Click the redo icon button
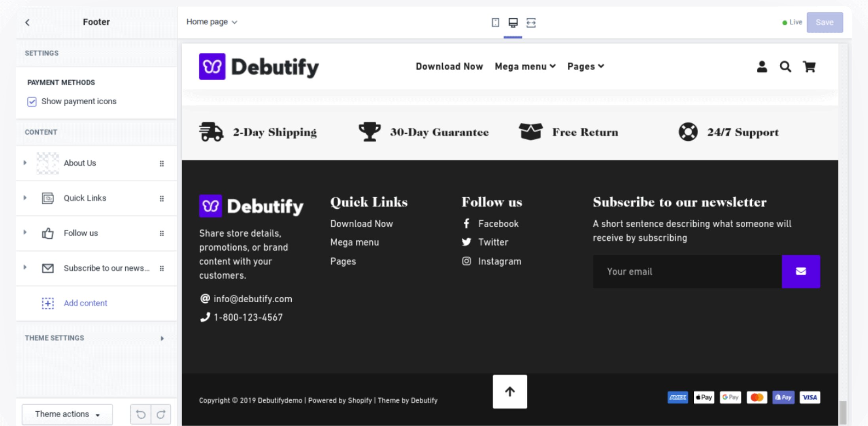This screenshot has height=426, width=868. click(x=161, y=414)
